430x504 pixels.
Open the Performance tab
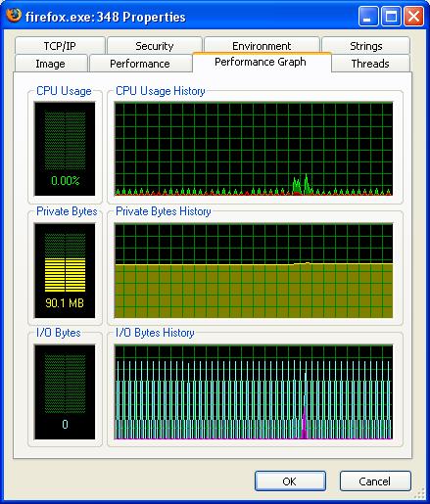point(140,64)
